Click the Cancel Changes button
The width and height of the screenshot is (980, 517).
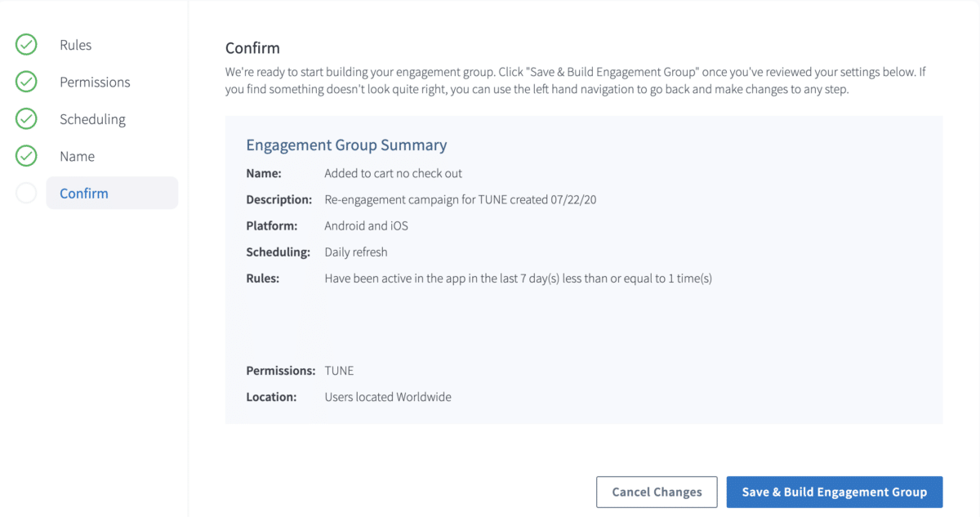[657, 492]
